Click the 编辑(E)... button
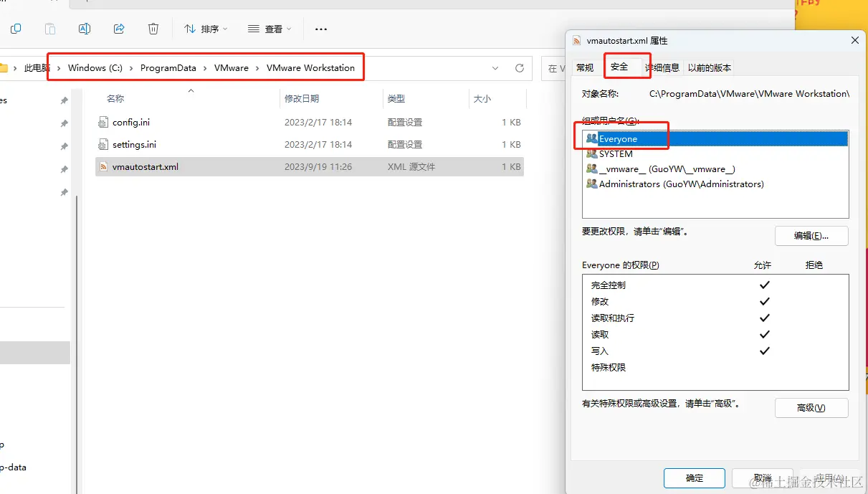The width and height of the screenshot is (868, 494). (x=811, y=236)
